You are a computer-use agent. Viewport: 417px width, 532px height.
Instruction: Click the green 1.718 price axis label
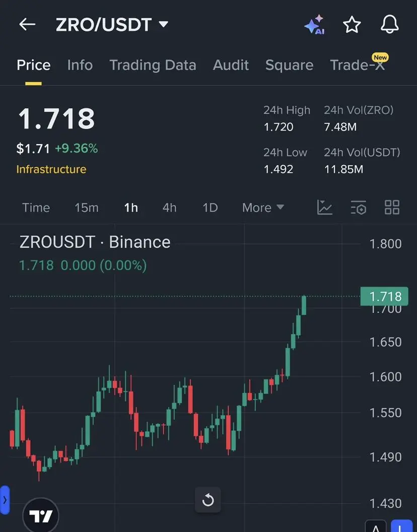(x=384, y=296)
